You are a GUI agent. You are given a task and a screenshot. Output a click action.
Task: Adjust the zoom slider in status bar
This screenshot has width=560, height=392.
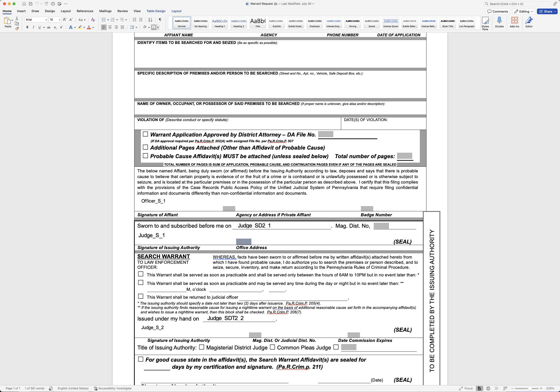tap(530, 388)
